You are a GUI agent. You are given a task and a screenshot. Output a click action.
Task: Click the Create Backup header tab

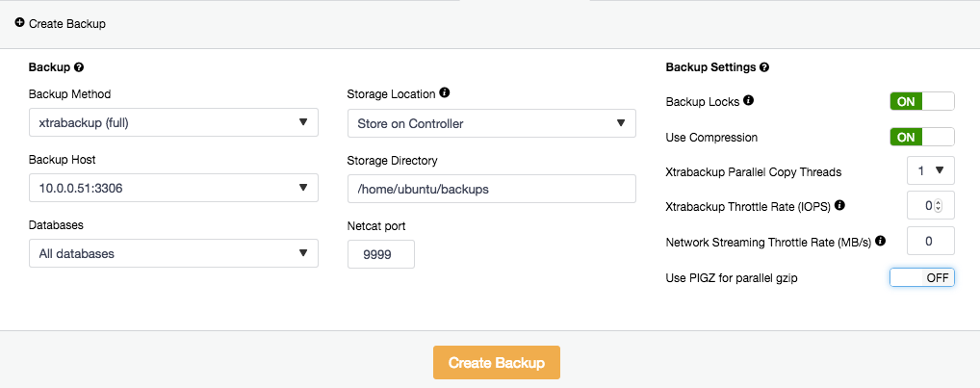(61, 24)
